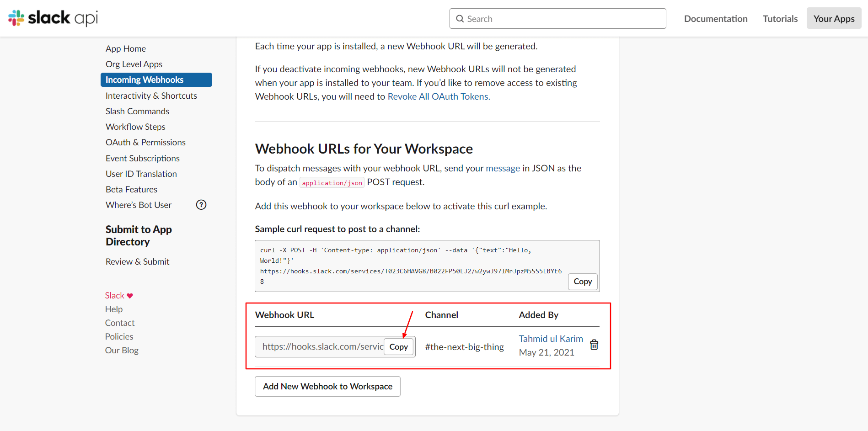Click the Revoke All OAuth Tokens link
868x431 pixels.
click(438, 96)
